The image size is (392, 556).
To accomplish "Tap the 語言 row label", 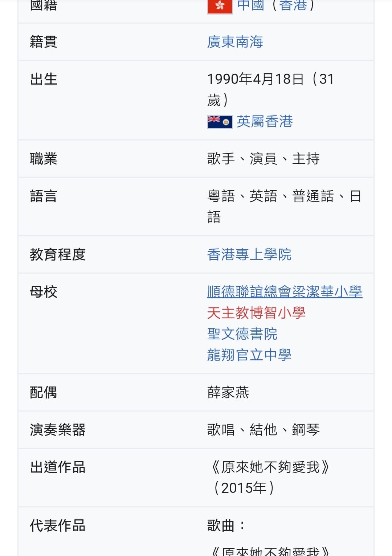I will pyautogui.click(x=44, y=196).
